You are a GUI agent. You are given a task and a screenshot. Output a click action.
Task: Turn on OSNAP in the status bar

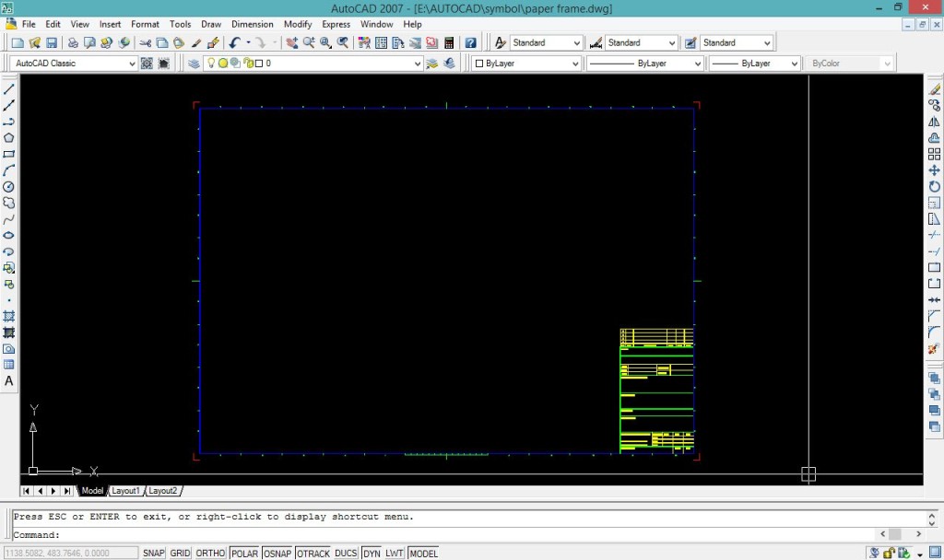pos(277,553)
